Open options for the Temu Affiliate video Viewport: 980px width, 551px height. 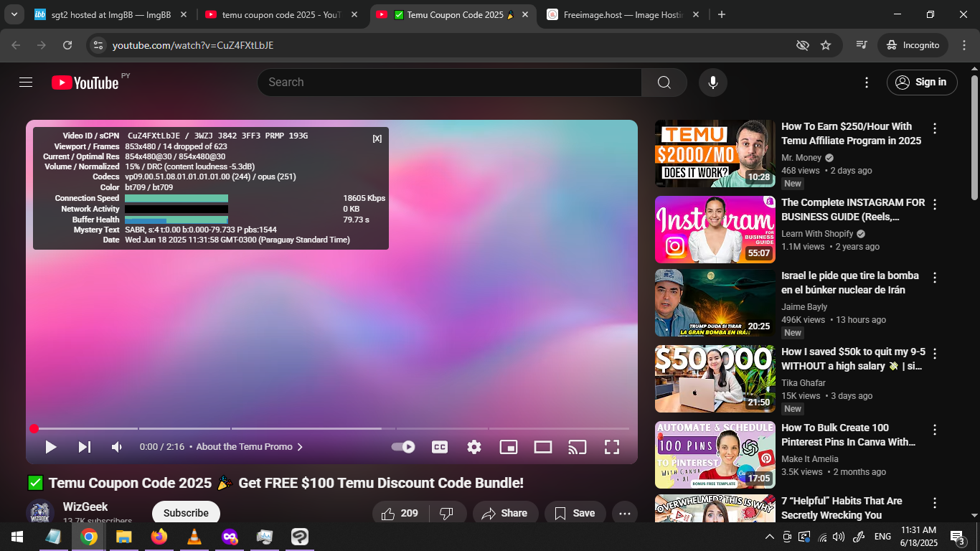pos(935,129)
